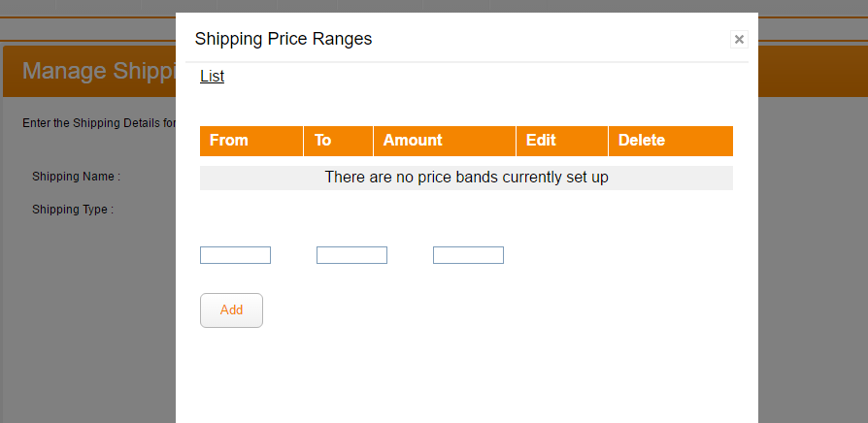Click the no price bands message row
This screenshot has height=423, width=868.
tap(466, 178)
